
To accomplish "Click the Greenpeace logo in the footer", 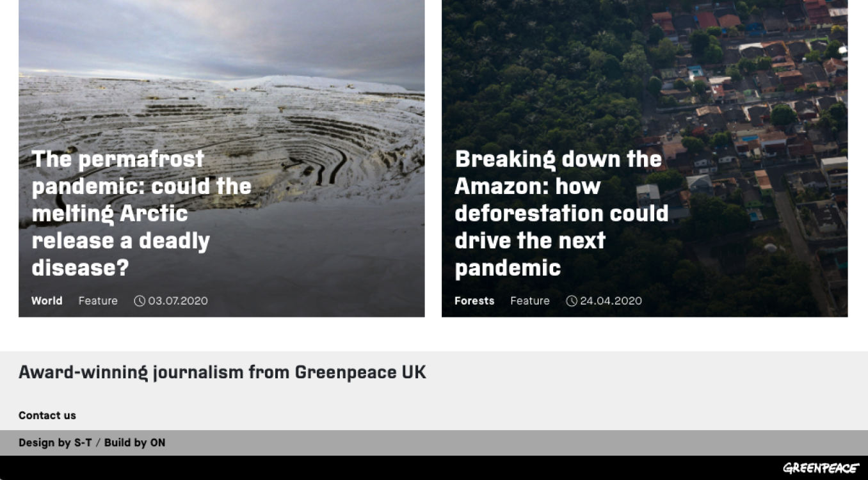I will (821, 468).
